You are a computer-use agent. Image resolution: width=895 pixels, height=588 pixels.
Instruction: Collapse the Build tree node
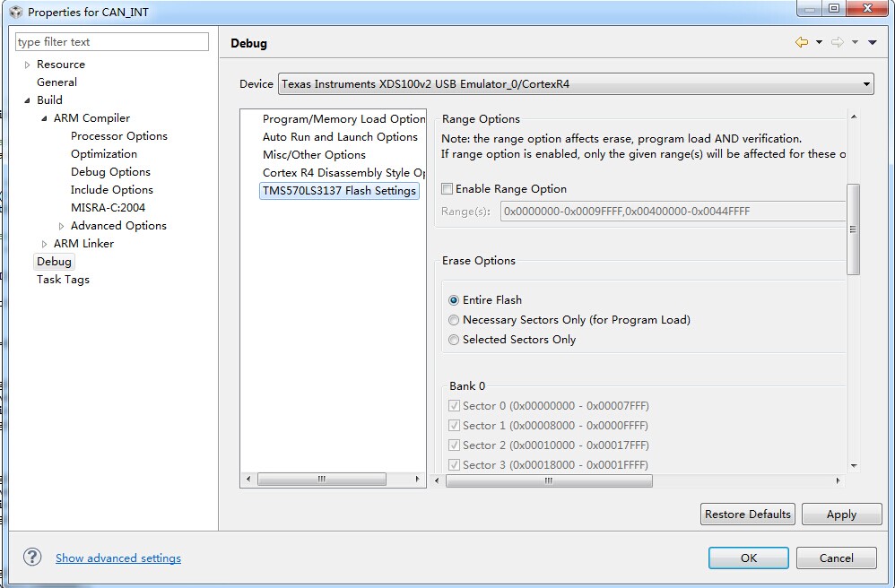(x=27, y=100)
